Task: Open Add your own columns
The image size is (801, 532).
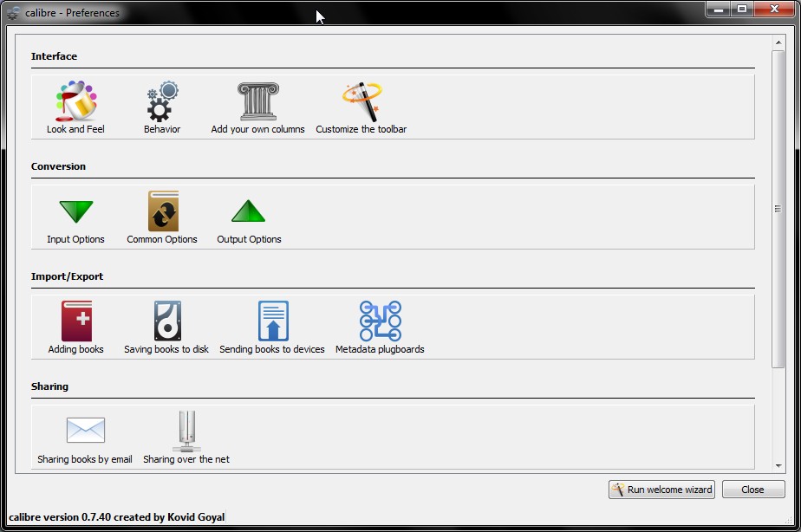Action: click(257, 107)
